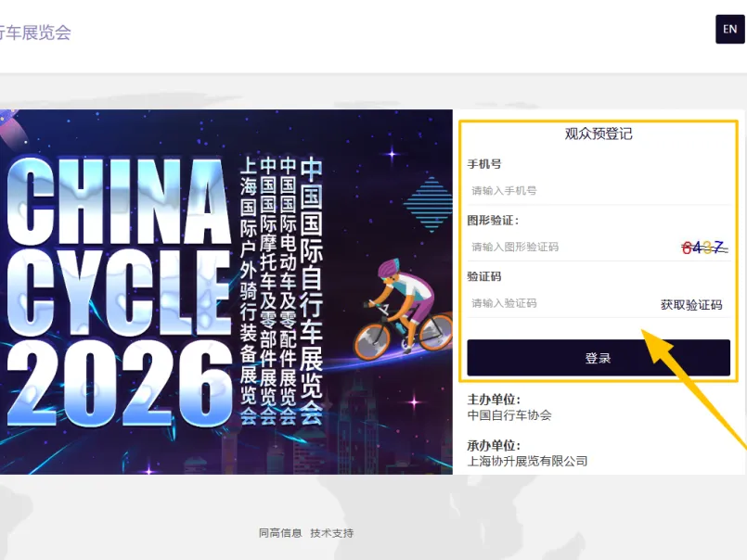
Task: Click the 手机号 field label
Action: [x=484, y=164]
